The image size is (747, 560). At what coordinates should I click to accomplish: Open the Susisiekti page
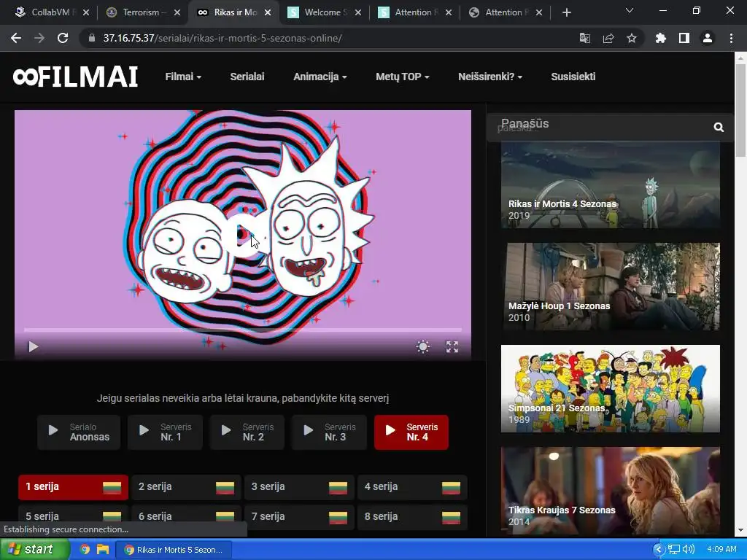(573, 77)
